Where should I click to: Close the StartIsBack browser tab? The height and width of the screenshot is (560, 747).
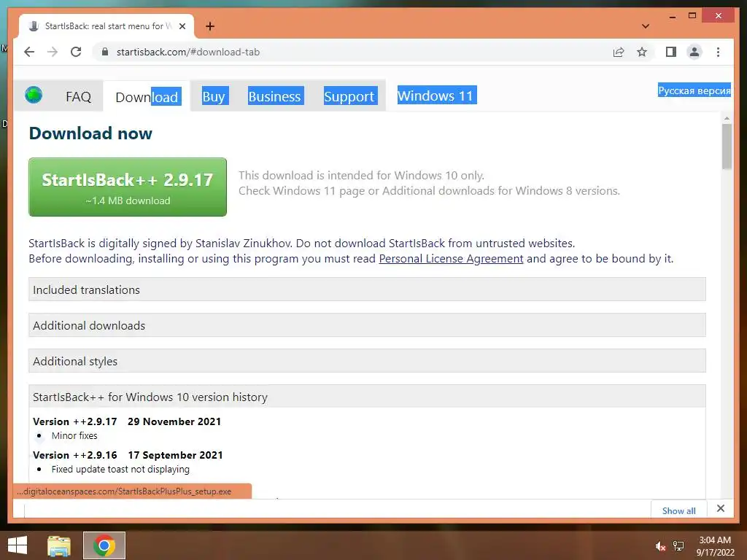coord(182,26)
